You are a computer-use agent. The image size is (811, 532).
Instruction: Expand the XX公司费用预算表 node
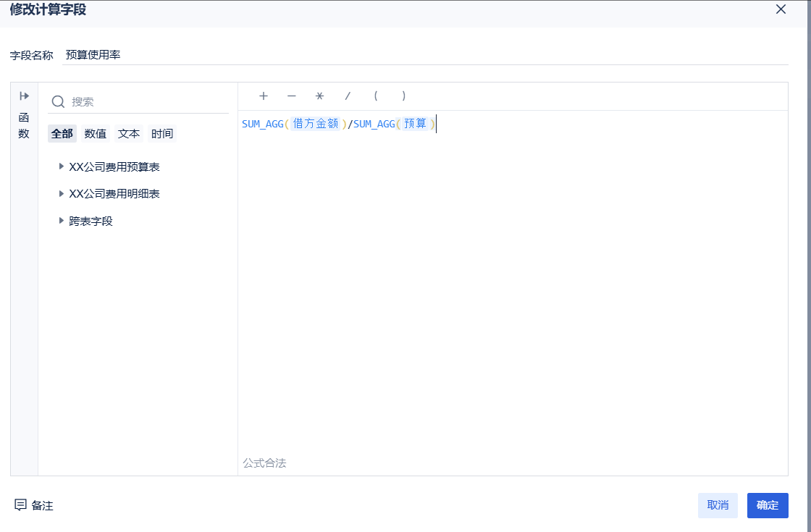(62, 166)
